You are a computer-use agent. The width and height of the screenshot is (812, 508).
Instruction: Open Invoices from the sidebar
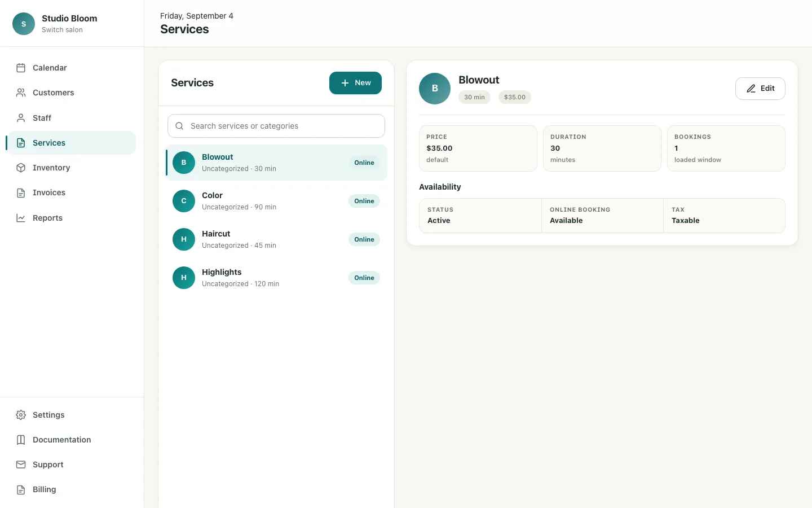pyautogui.click(x=72, y=192)
